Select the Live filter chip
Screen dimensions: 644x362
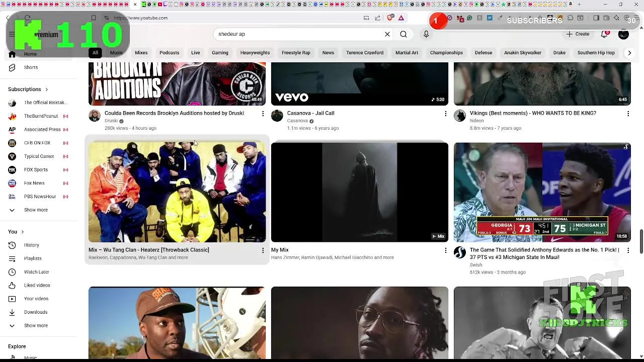pyautogui.click(x=196, y=53)
